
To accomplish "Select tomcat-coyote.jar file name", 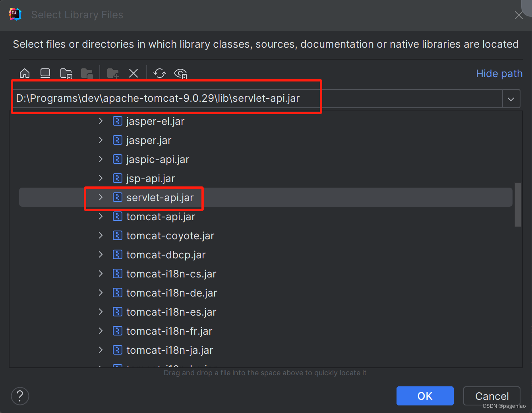I will click(x=170, y=236).
